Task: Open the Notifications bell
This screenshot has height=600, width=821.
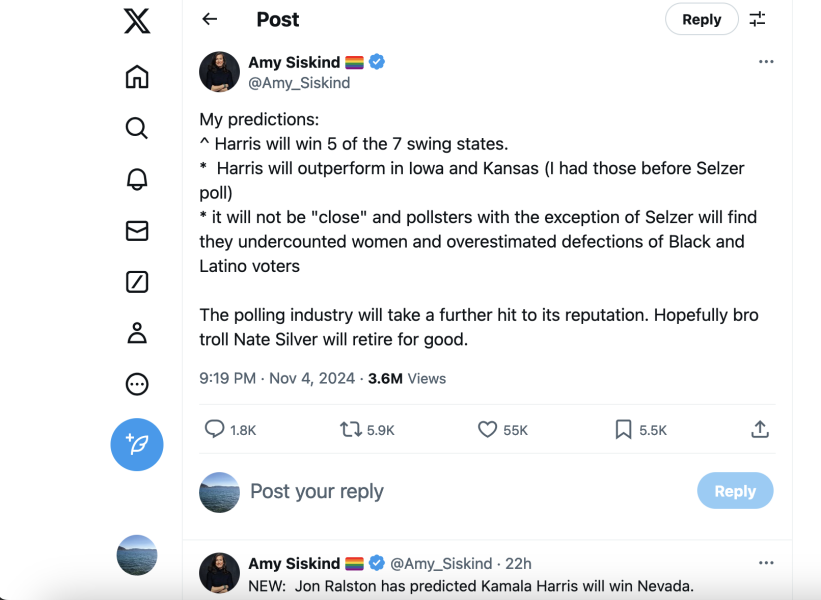Action: pyautogui.click(x=137, y=180)
